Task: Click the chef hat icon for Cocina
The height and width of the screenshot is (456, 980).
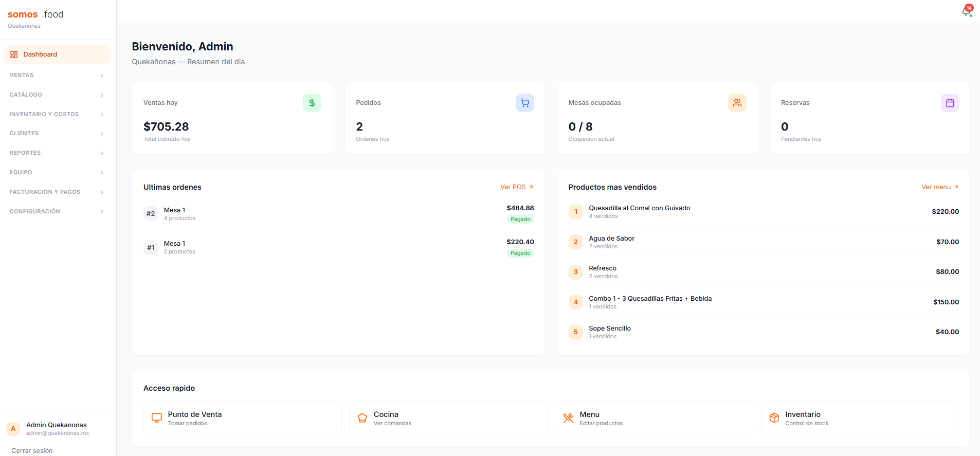Action: (x=362, y=418)
